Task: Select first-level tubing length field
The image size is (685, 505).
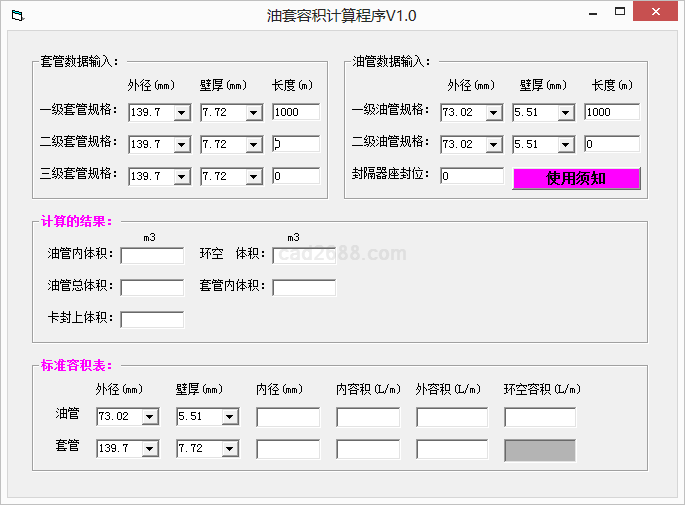Action: coord(611,112)
